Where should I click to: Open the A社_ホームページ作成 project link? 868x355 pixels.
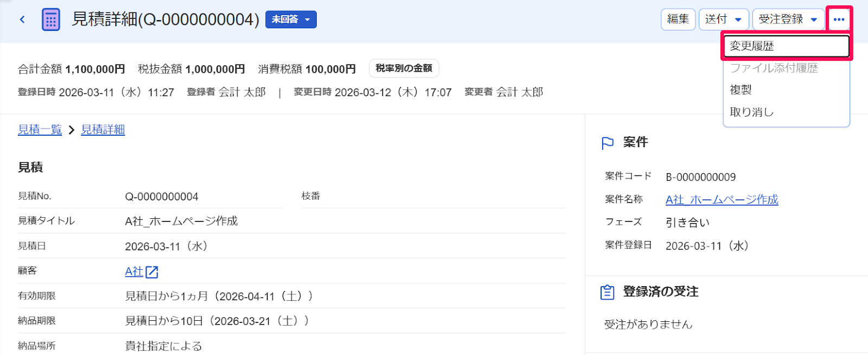(x=722, y=200)
